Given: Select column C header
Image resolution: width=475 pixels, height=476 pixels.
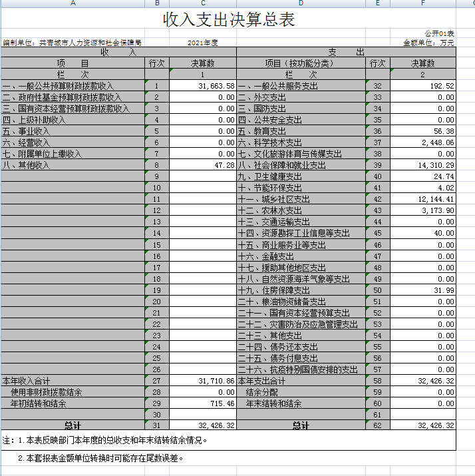Looking at the screenshot, I should [x=203, y=3].
